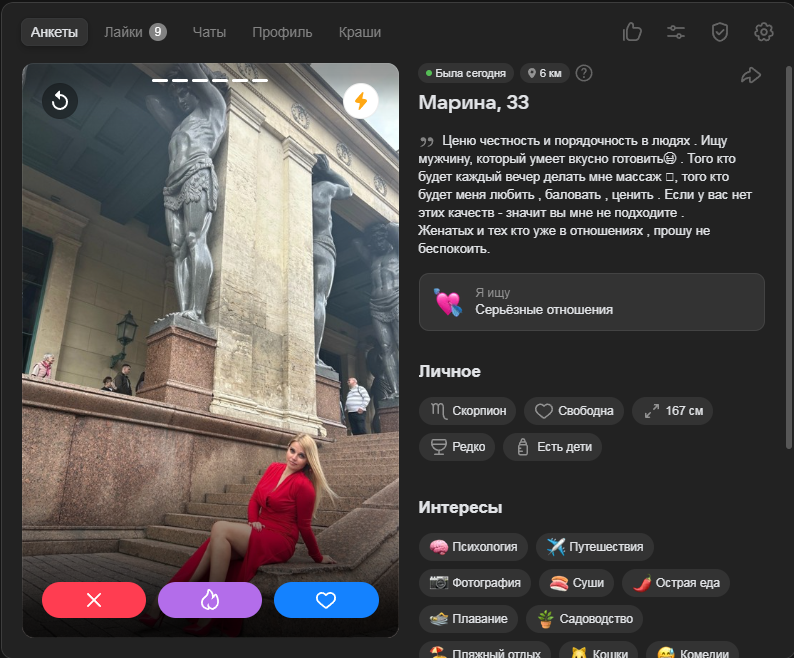This screenshot has width=794, height=658.
Task: Open the Чаты tab
Action: click(x=209, y=32)
